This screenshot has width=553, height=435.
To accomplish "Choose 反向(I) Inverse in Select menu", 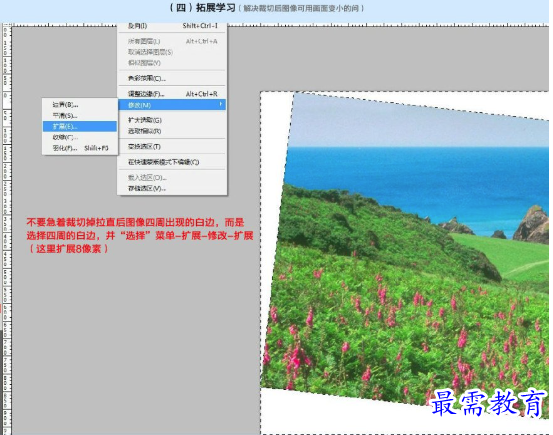I will tap(172, 26).
